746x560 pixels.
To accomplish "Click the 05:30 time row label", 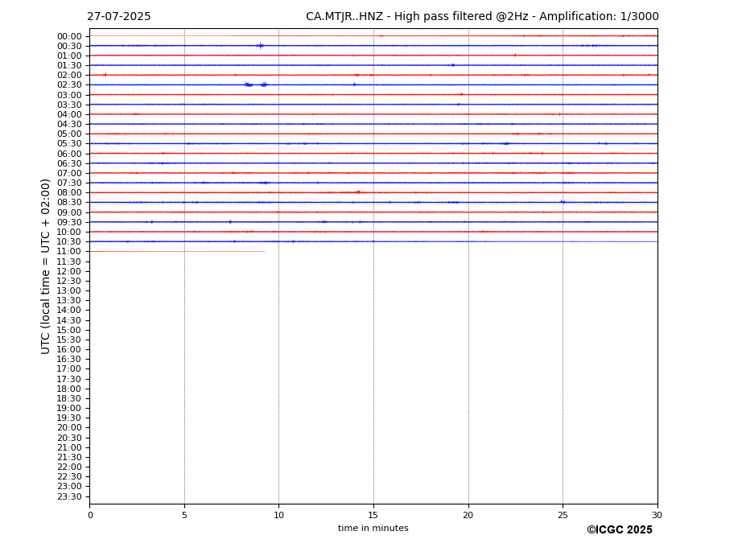I will click(x=69, y=144).
